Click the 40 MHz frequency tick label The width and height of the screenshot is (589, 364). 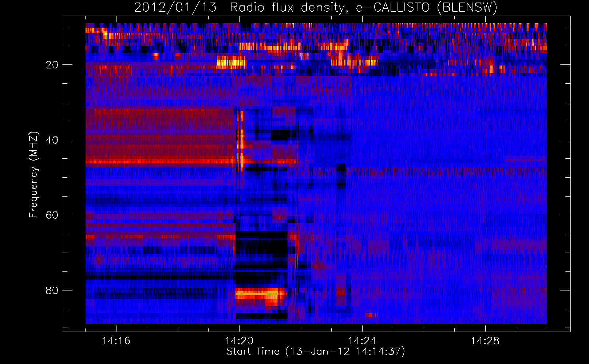tap(52, 140)
